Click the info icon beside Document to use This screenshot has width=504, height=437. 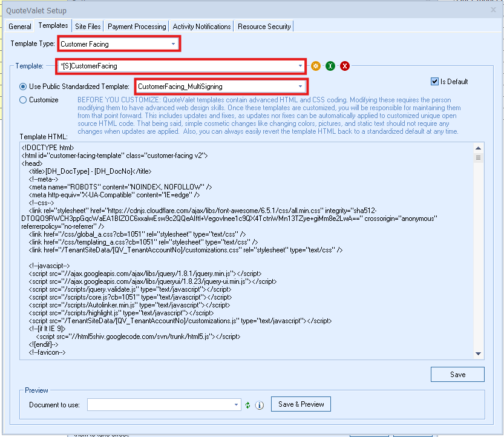pos(260,405)
